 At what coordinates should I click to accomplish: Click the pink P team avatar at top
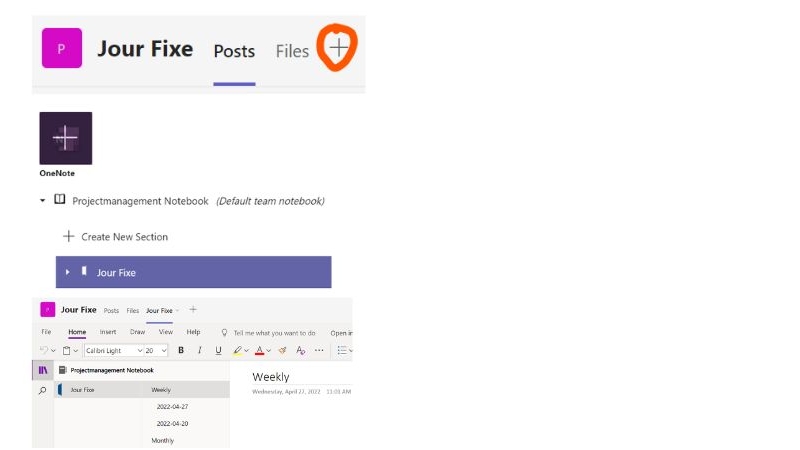click(61, 48)
